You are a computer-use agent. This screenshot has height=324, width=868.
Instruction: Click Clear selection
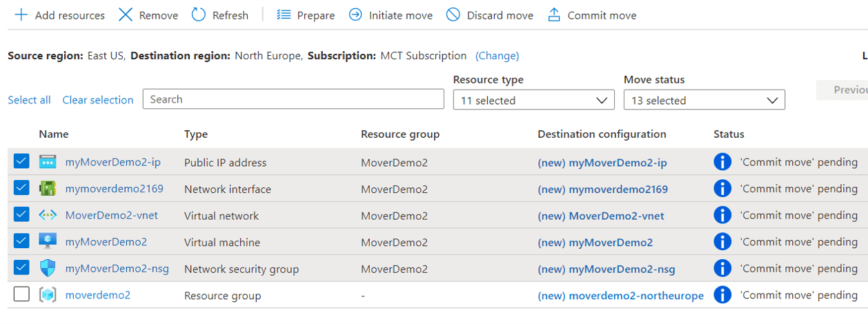(x=97, y=100)
